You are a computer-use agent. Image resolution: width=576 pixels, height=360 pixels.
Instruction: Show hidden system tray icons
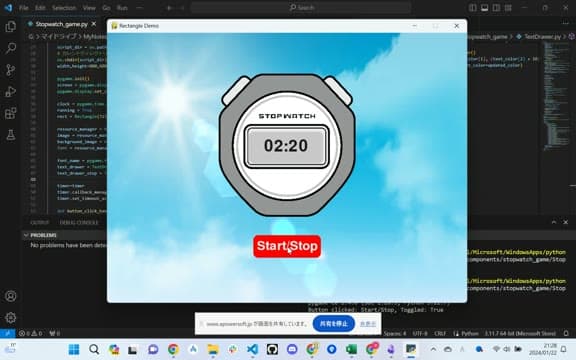(x=433, y=349)
